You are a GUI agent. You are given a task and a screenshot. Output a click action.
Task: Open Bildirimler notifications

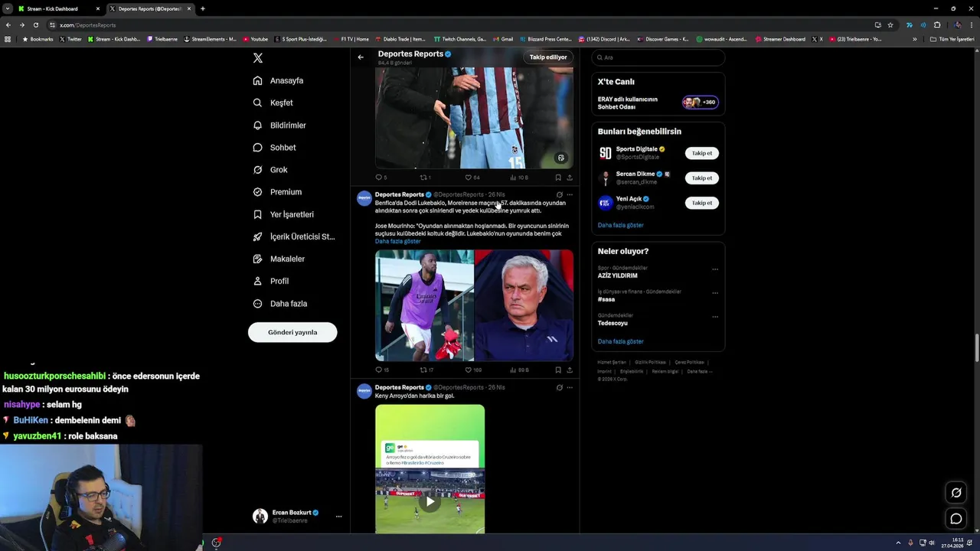pyautogui.click(x=279, y=125)
